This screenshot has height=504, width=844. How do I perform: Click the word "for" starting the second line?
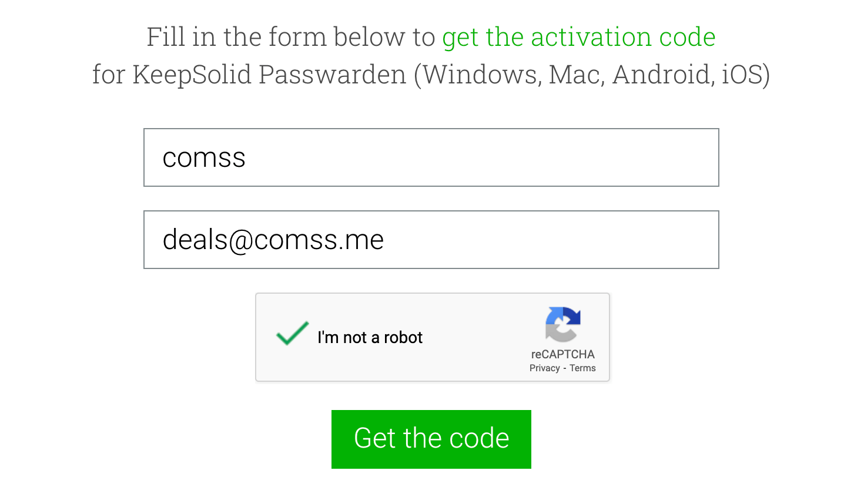click(108, 75)
